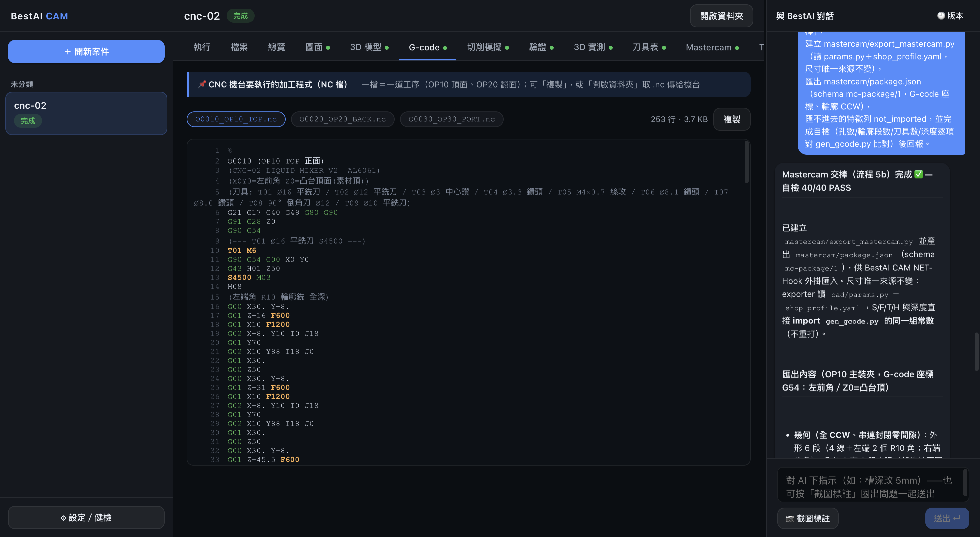
Task: Select file O0020_OP20_BACK.nc
Action: click(342, 119)
